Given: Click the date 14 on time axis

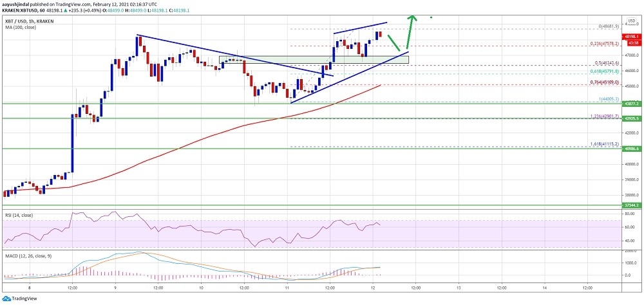Looking at the screenshot, I should tap(545, 288).
